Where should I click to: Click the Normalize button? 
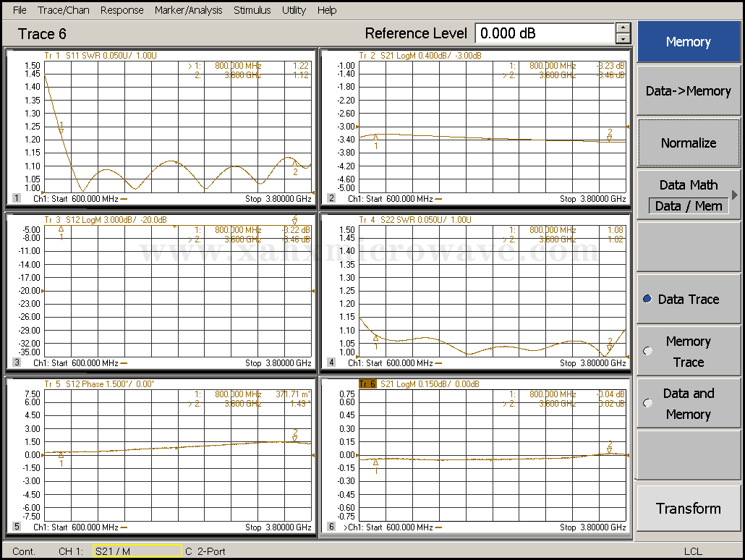688,143
